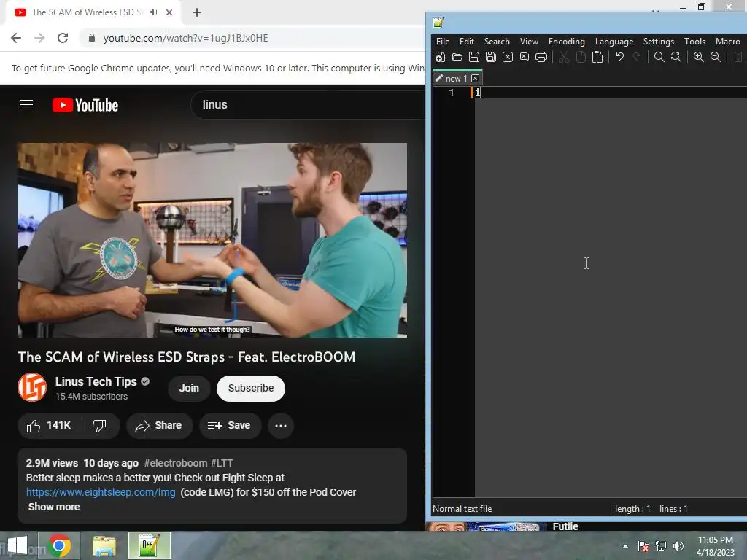Click the Join button
Screen dimensions: 747x560
coord(189,388)
